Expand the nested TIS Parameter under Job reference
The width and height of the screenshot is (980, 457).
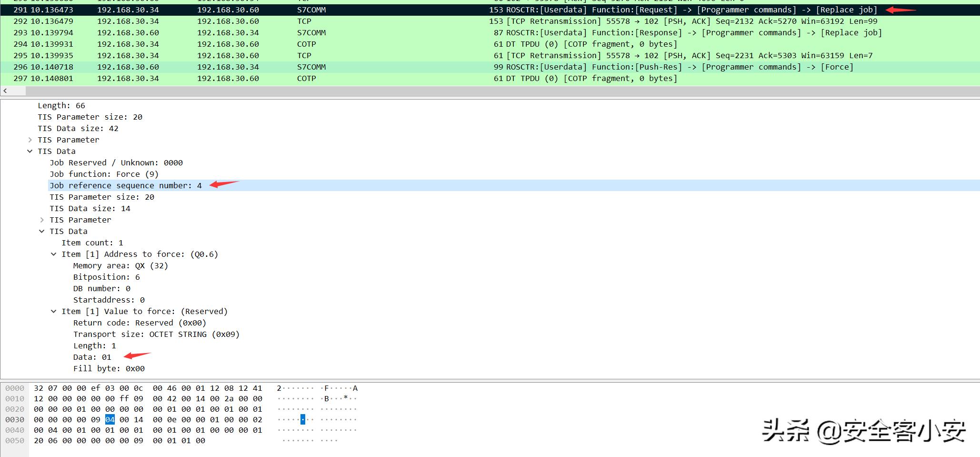coord(42,220)
